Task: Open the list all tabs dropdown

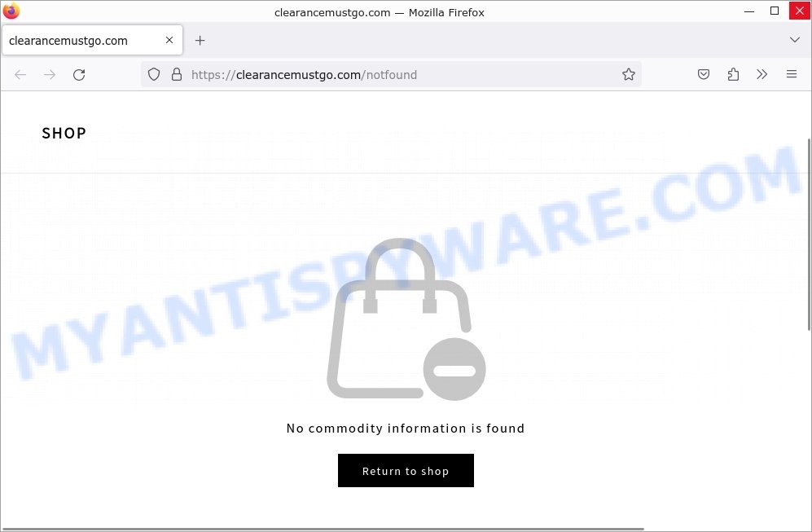Action: [794, 40]
